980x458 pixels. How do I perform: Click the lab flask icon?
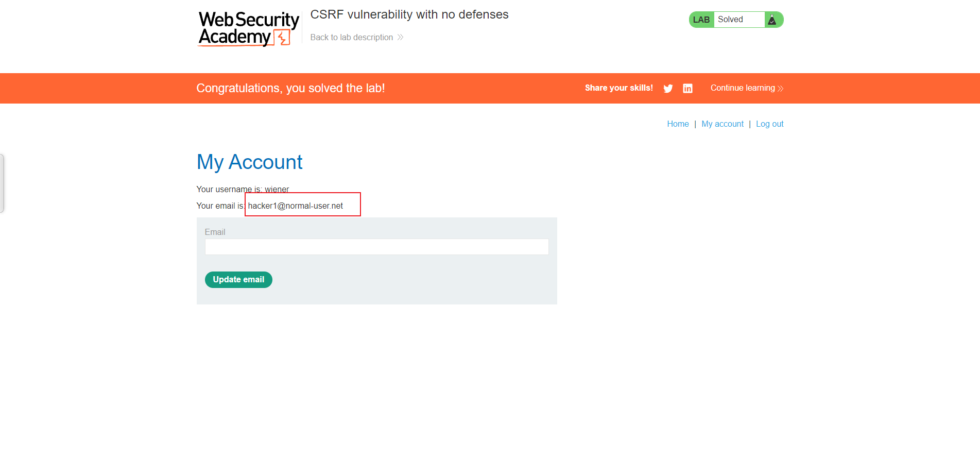point(772,20)
